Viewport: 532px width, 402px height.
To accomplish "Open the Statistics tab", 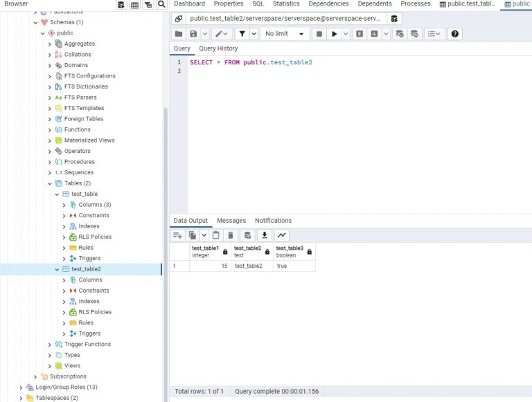I will coord(286,3).
